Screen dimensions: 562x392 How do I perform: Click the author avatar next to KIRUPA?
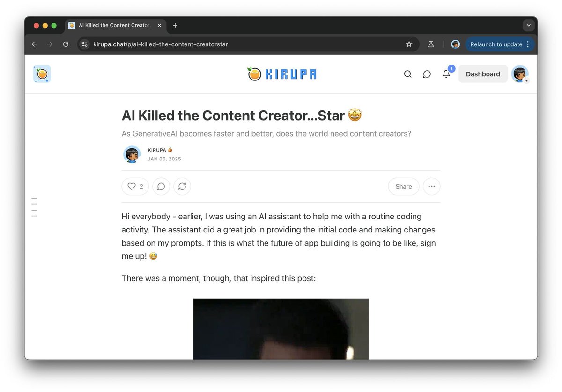click(x=132, y=154)
